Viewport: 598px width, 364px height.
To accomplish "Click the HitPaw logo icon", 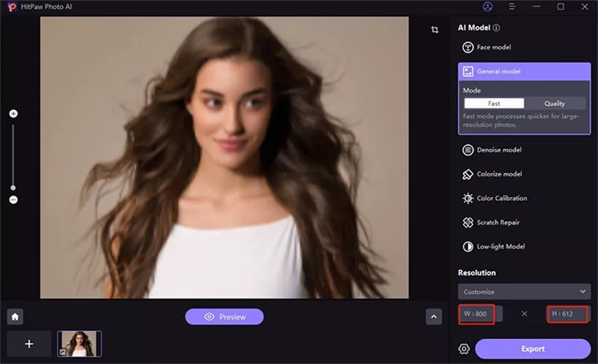I will point(12,6).
